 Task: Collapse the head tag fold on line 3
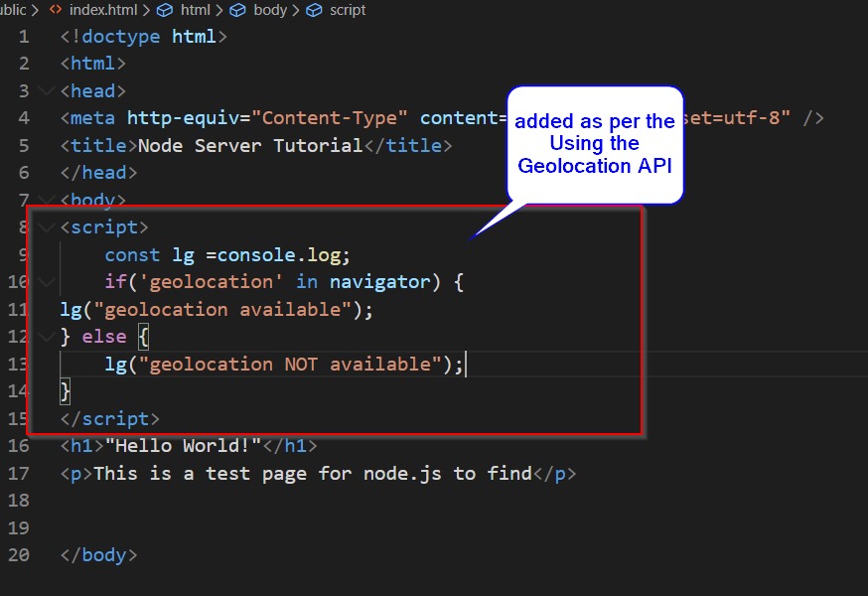click(x=46, y=91)
